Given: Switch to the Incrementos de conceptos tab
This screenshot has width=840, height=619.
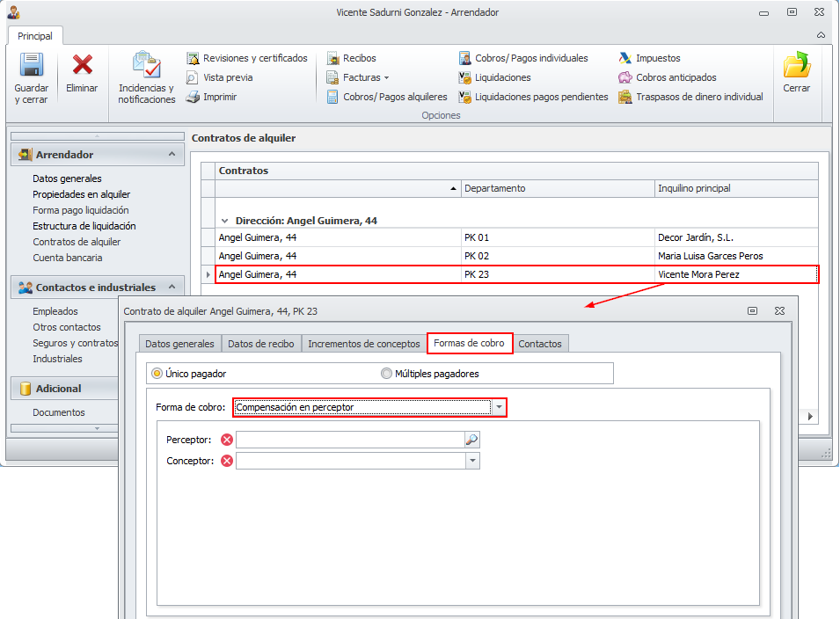Looking at the screenshot, I should pos(363,344).
